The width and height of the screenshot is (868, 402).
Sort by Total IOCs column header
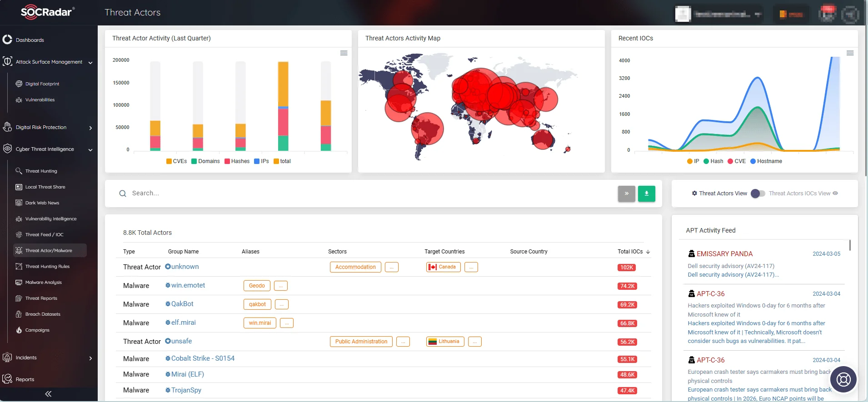tap(634, 252)
